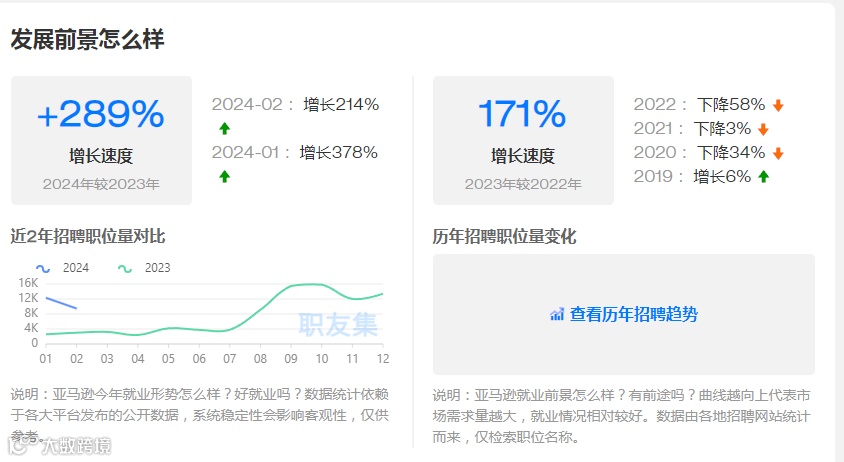844x462 pixels.
Task: Click the 历年招聘职位量变化 heading
Action: coord(504,236)
